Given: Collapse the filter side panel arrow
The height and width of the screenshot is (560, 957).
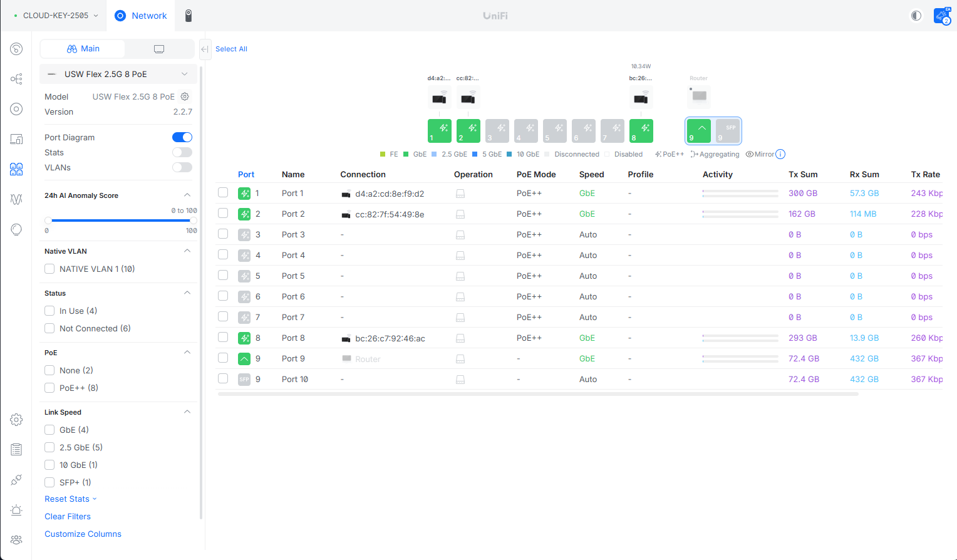Looking at the screenshot, I should coord(204,49).
